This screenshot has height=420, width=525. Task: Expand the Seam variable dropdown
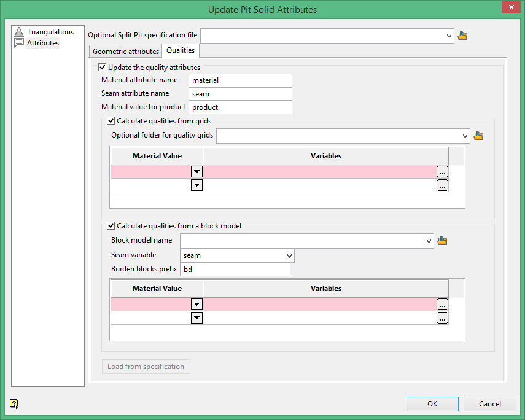pyautogui.click(x=289, y=255)
